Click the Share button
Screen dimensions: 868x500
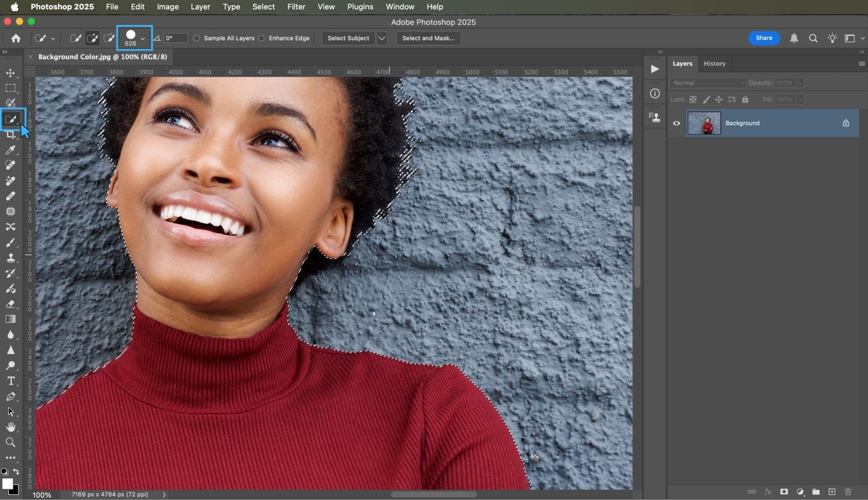pyautogui.click(x=764, y=38)
